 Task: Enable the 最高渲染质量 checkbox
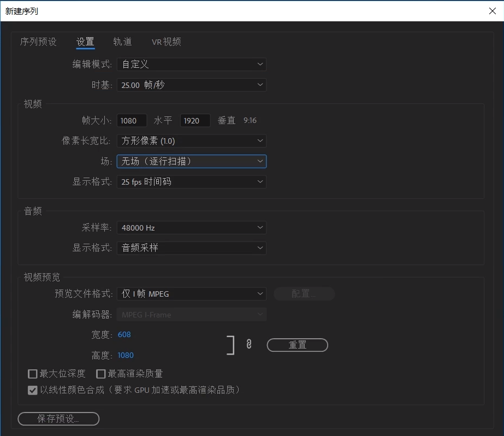[100, 374]
